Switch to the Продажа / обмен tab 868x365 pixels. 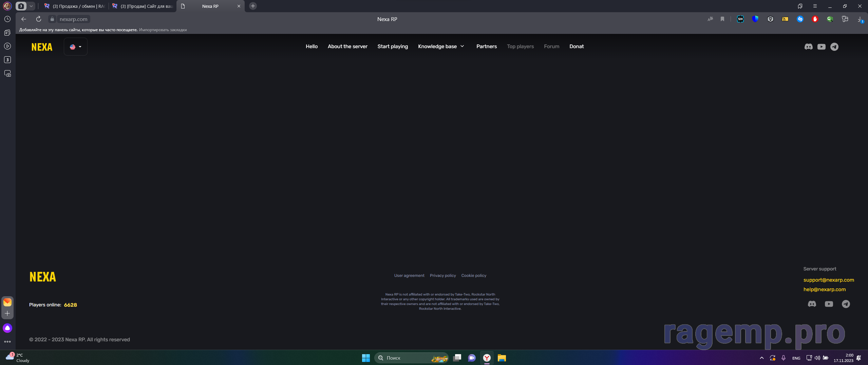[75, 6]
